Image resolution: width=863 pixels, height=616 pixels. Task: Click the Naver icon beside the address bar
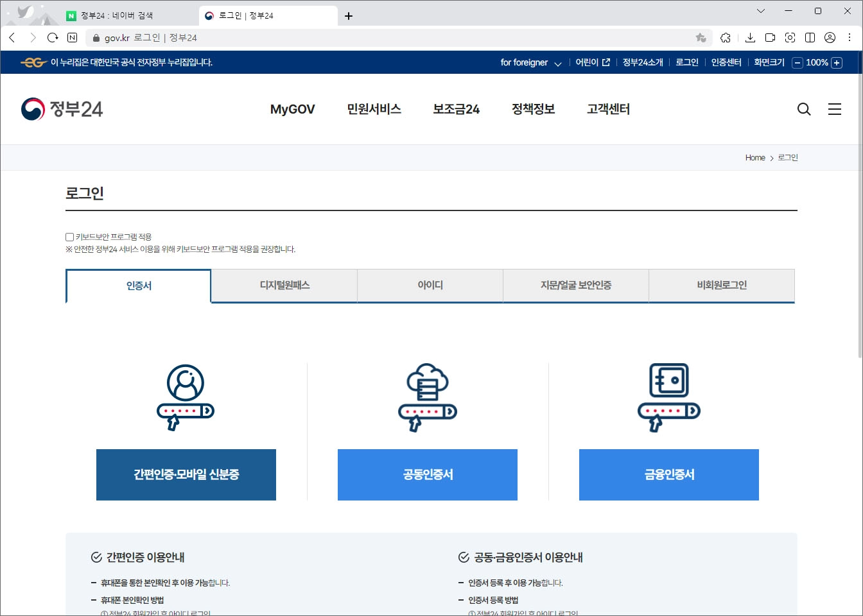[71, 37]
